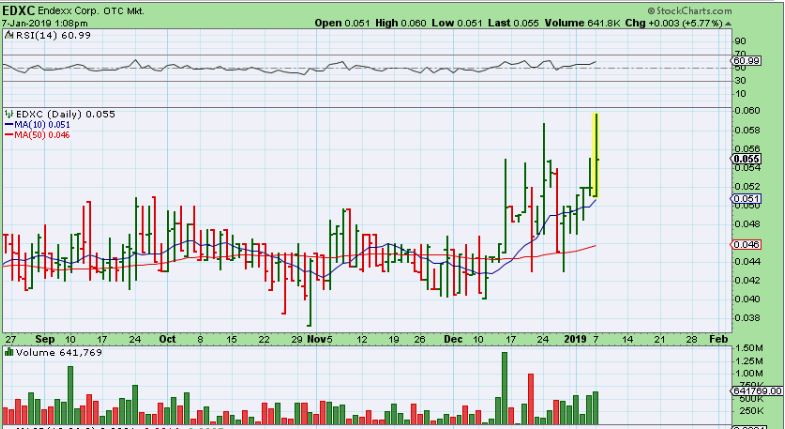The width and height of the screenshot is (785, 429).
Task: Click the MA(50) 0.046 legend entry
Action: click(38, 135)
